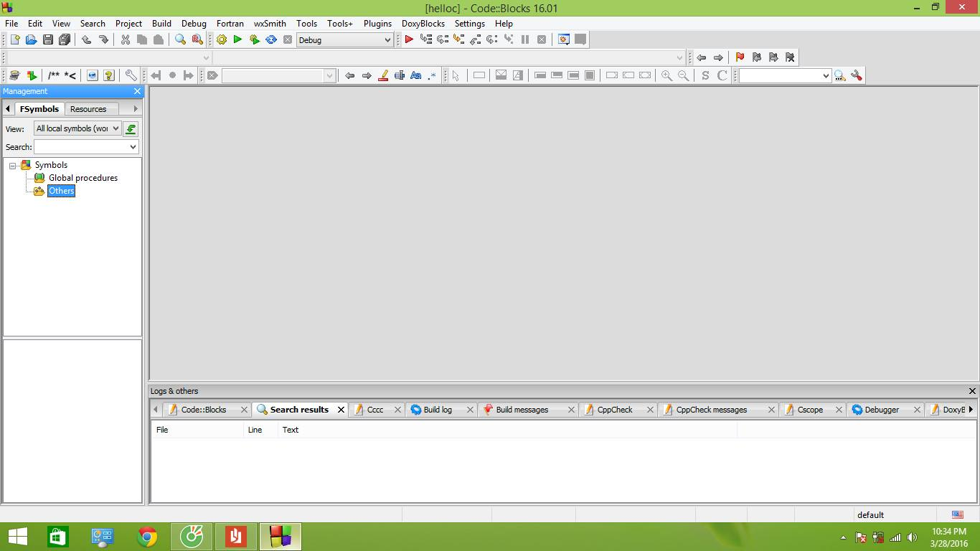The width and height of the screenshot is (980, 551).
Task: Refresh symbols with the green arrow button
Action: [131, 128]
